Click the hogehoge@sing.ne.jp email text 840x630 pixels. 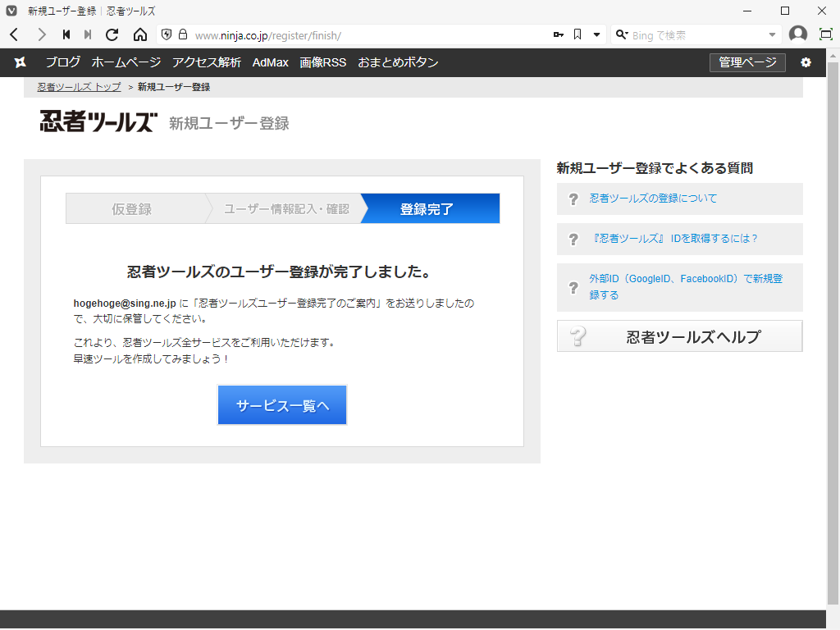(x=125, y=304)
